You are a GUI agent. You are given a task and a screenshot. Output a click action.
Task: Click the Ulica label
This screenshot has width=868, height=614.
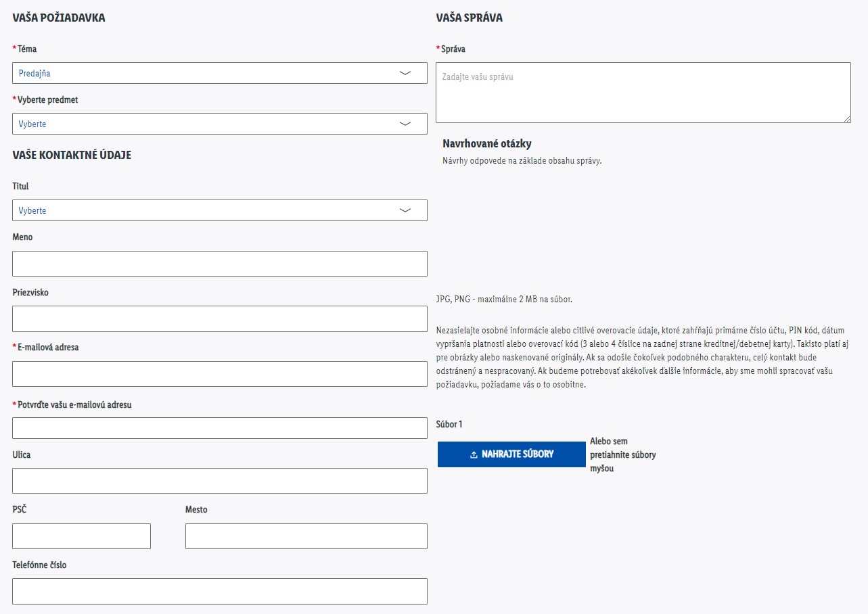pos(22,455)
